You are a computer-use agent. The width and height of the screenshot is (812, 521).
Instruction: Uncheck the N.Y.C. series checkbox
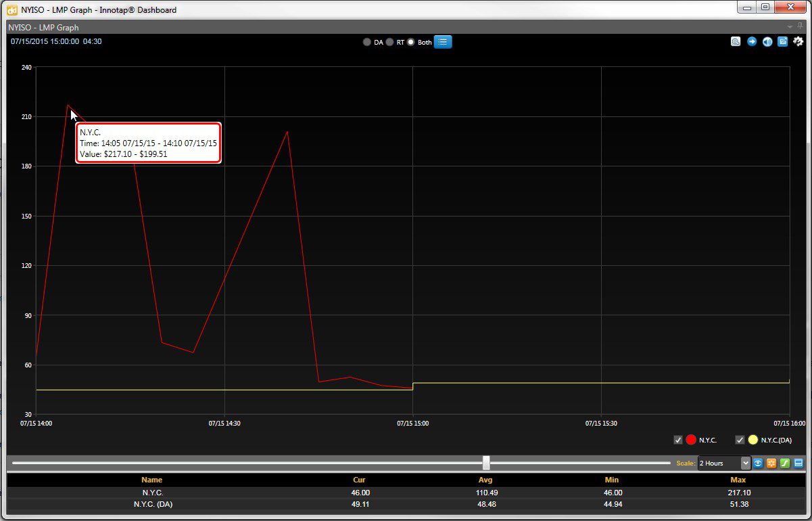tap(678, 440)
